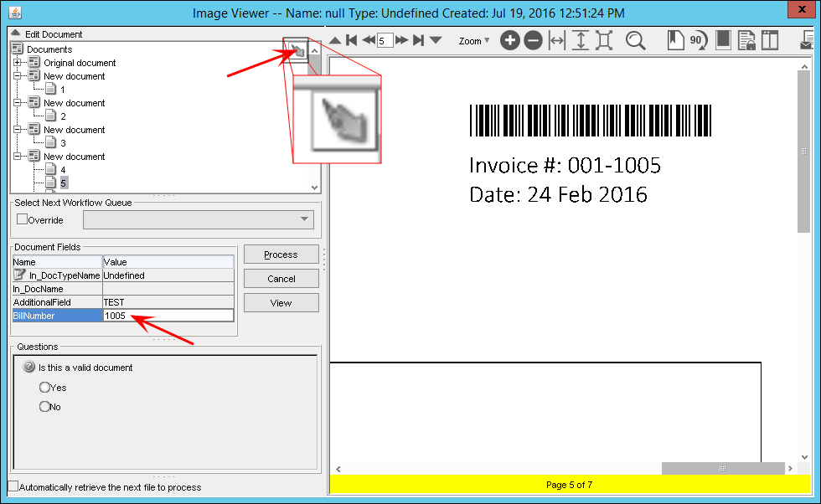Click the viewer vertical scrollbar up arrow

(x=804, y=66)
